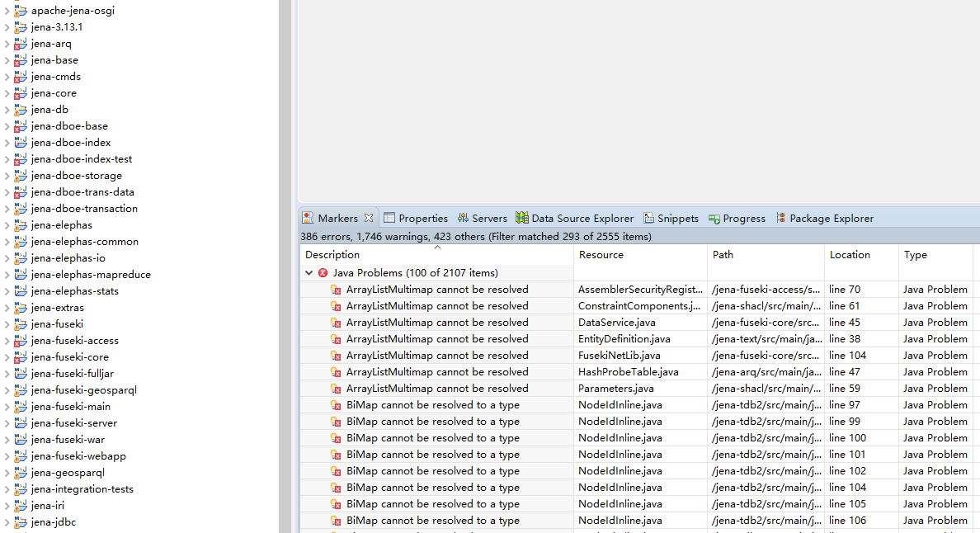Select the jena-dboe-transaction project
The height and width of the screenshot is (533, 980).
84,209
